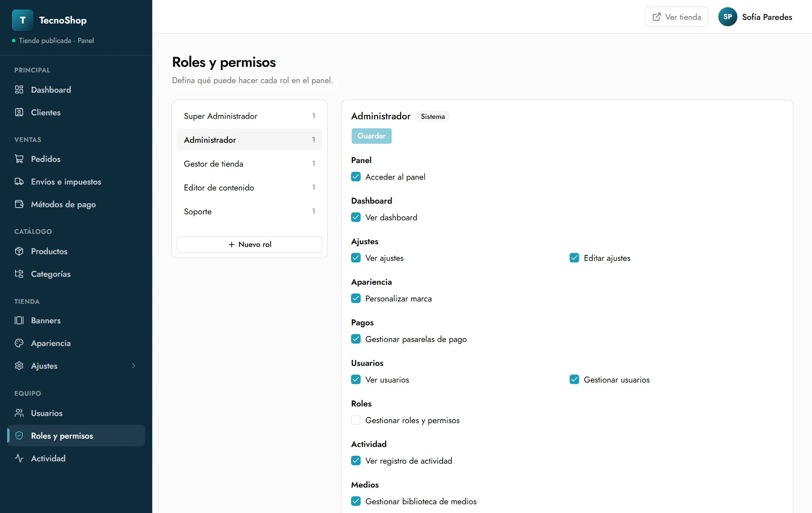
Task: Toggle Gestionar biblioteca de medios checkbox
Action: pos(356,501)
